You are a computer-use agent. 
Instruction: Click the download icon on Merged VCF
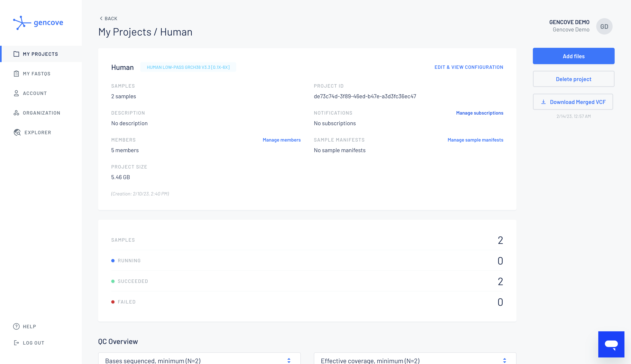[543, 102]
